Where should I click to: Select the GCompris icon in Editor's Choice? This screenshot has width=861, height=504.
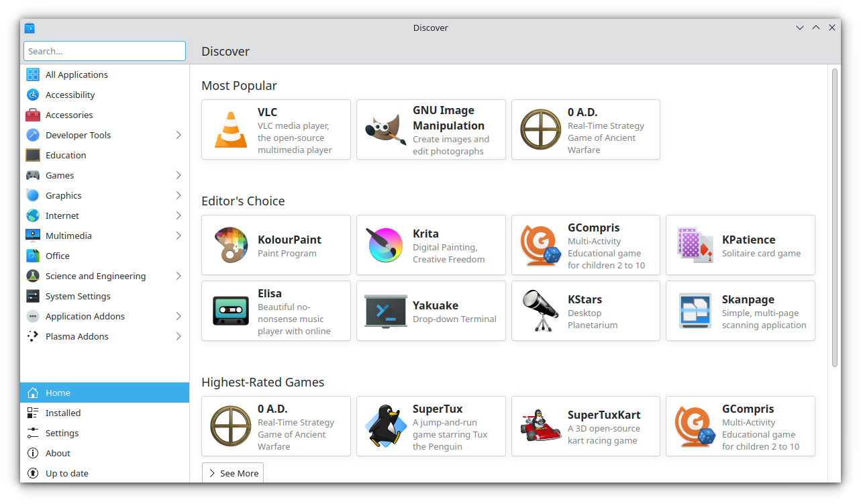[540, 245]
